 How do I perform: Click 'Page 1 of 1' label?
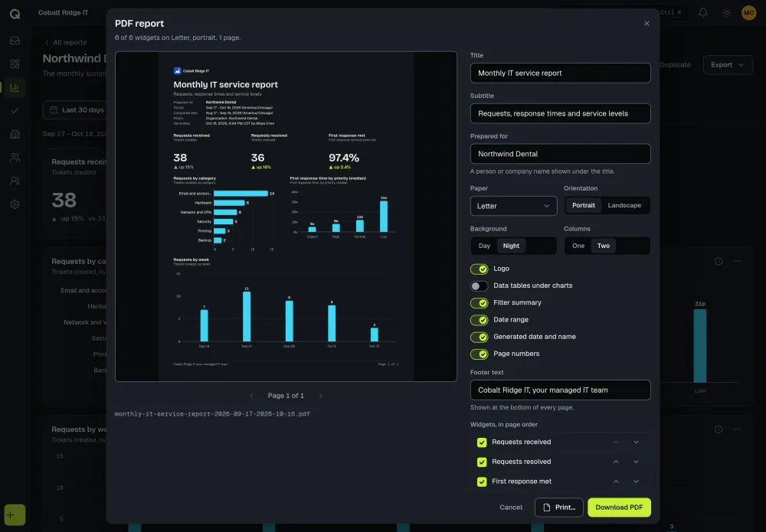tap(286, 396)
